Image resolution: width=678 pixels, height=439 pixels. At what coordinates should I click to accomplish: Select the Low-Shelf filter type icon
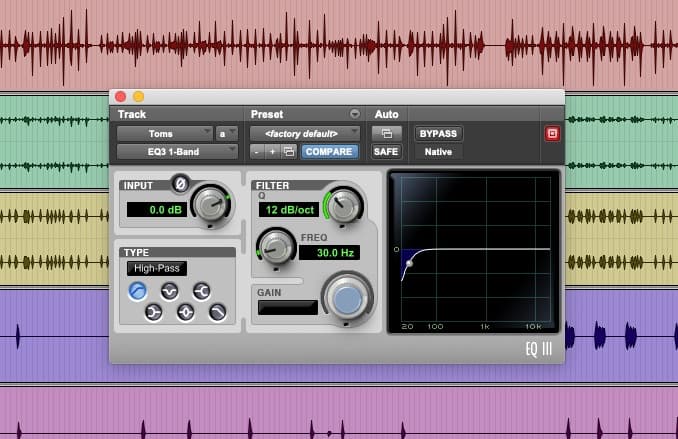[154, 312]
